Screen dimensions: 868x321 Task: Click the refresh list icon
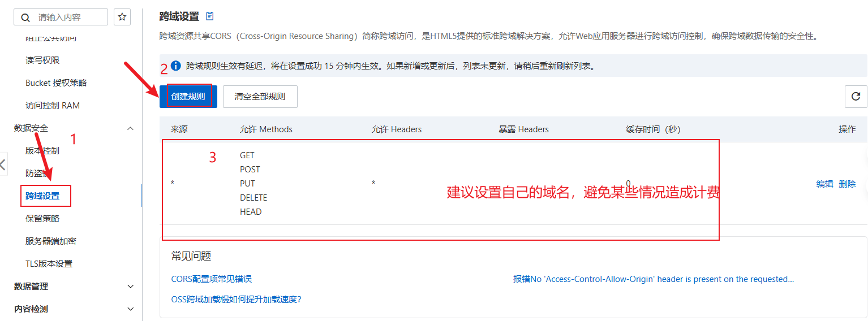click(856, 97)
